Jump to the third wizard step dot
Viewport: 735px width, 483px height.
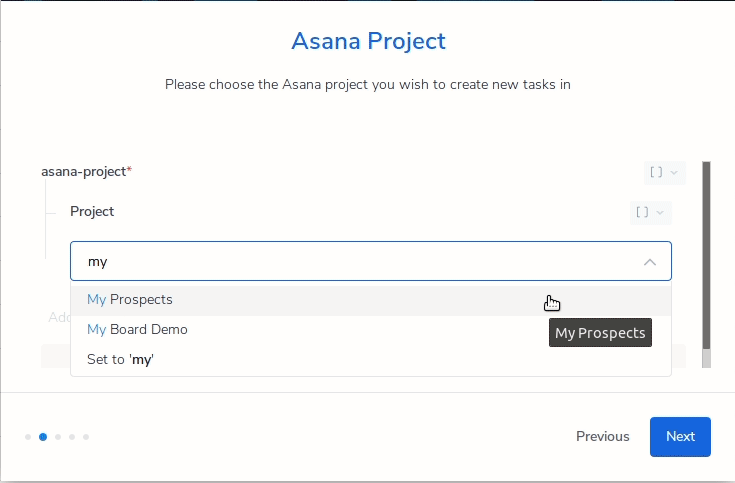tap(58, 437)
